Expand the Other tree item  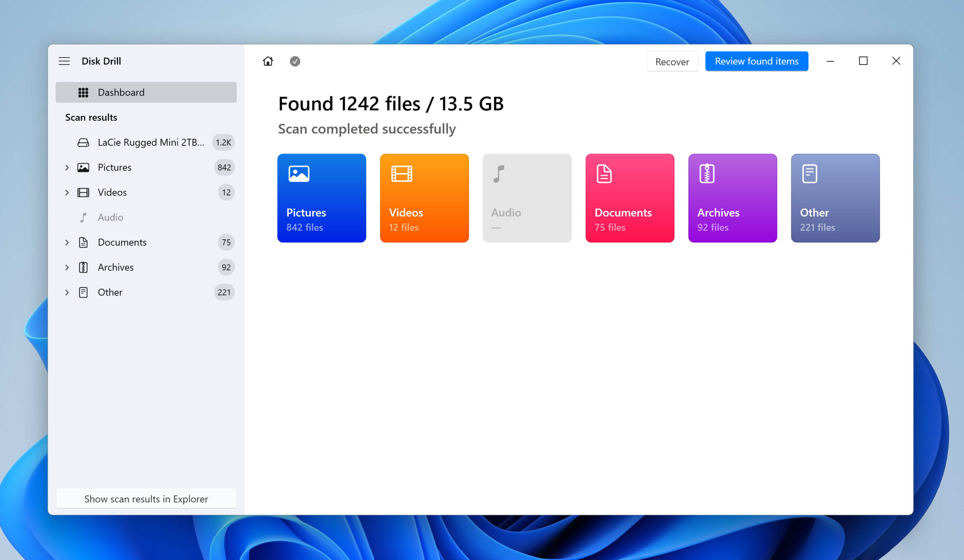(67, 292)
